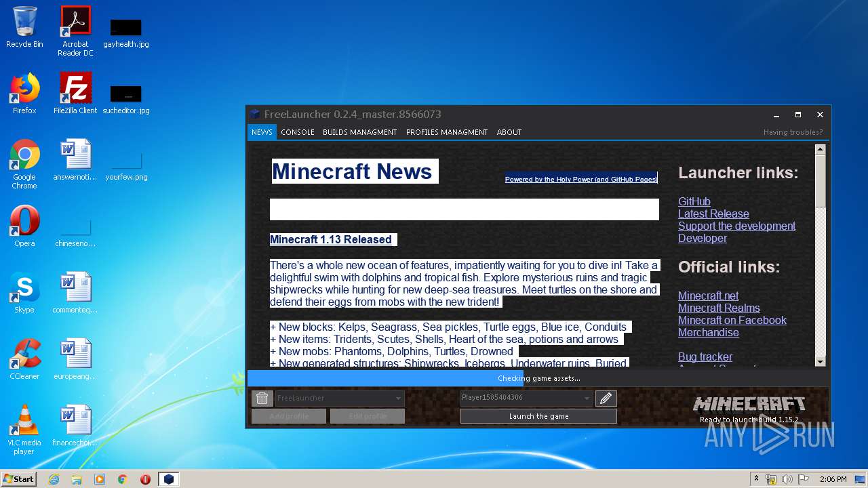Show hidden tray icons arrow
868x488 pixels.
[x=757, y=479]
